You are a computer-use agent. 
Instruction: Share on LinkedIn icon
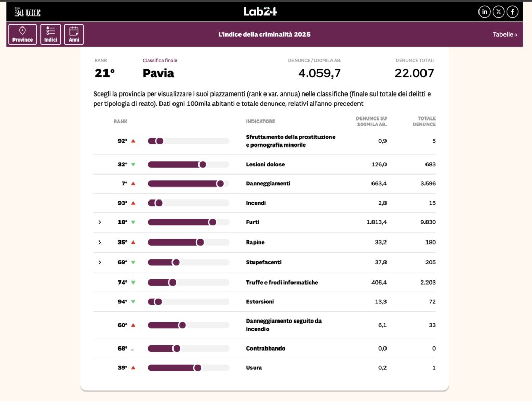tap(484, 11)
